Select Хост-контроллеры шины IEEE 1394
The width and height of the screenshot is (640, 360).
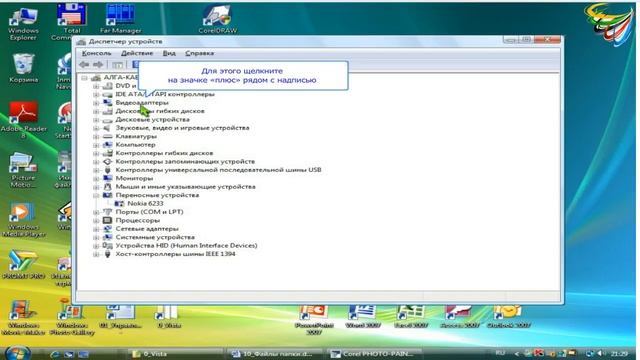tap(175, 254)
